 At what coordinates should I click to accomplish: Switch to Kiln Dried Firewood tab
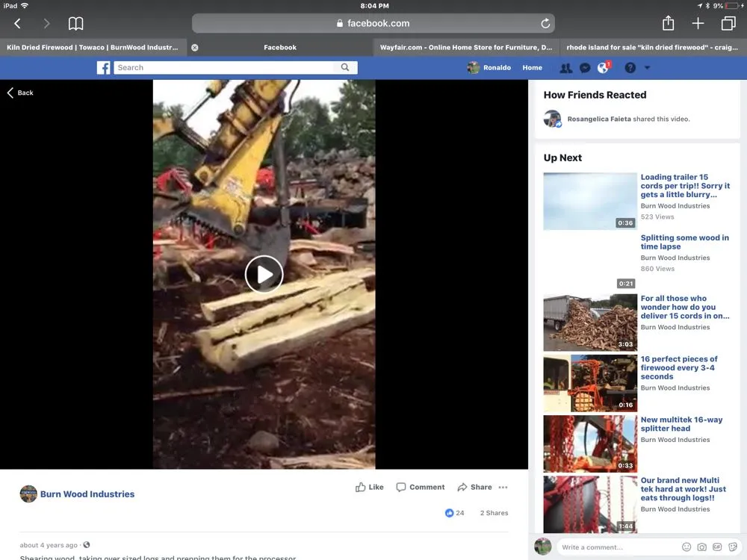(92, 47)
